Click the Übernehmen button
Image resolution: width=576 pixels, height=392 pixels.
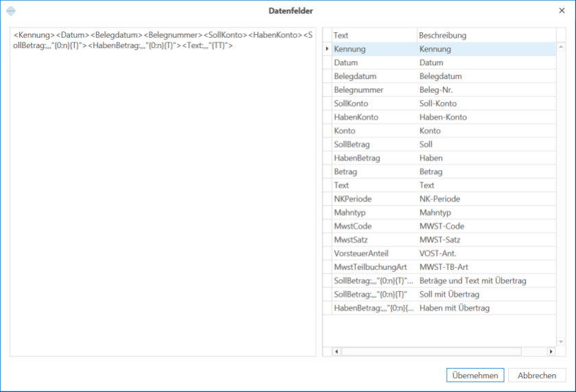pyautogui.click(x=475, y=375)
